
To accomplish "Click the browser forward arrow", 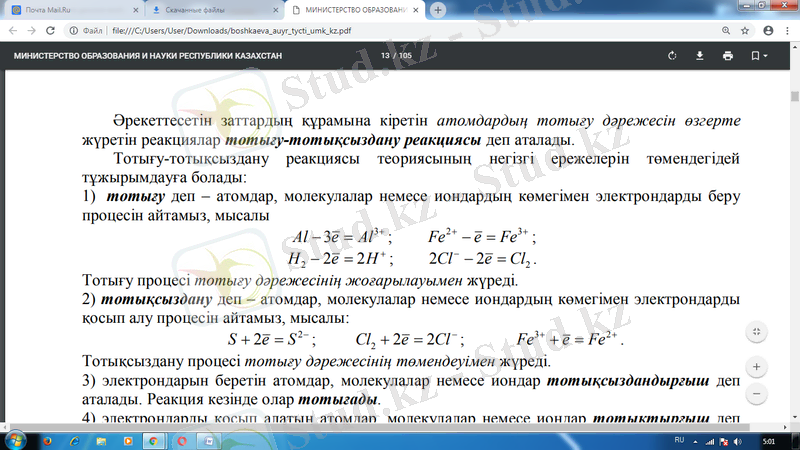I will coord(32,31).
